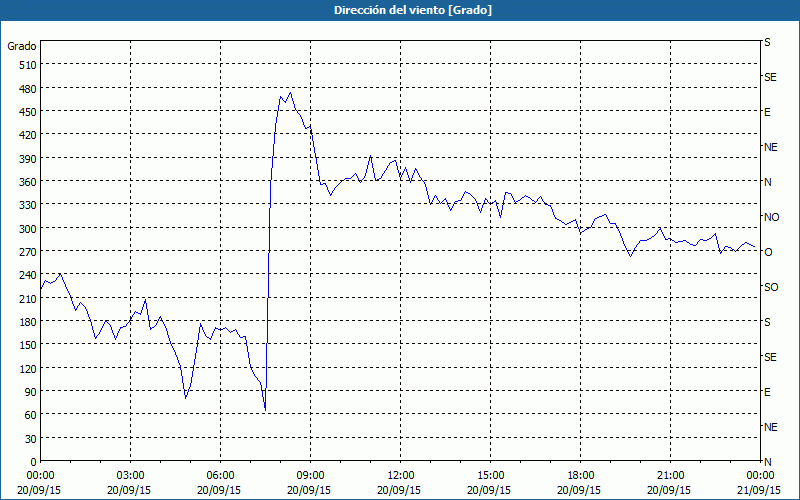Click the 09:00 time axis label
Screen dimensions: 800x500
(310, 476)
